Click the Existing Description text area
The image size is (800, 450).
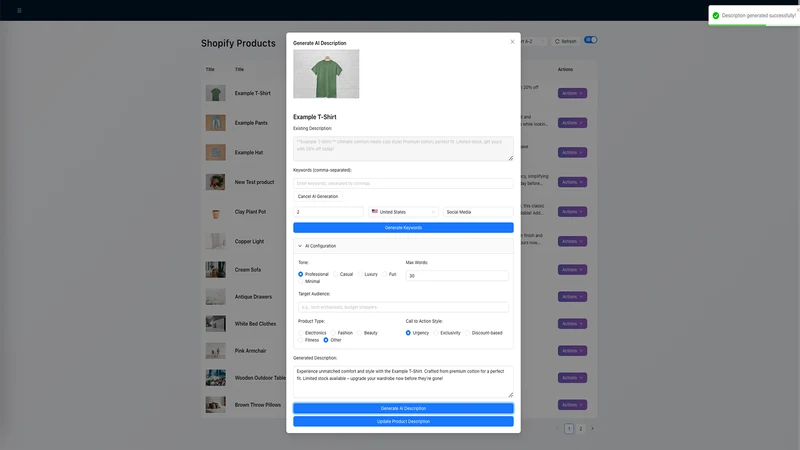403,148
